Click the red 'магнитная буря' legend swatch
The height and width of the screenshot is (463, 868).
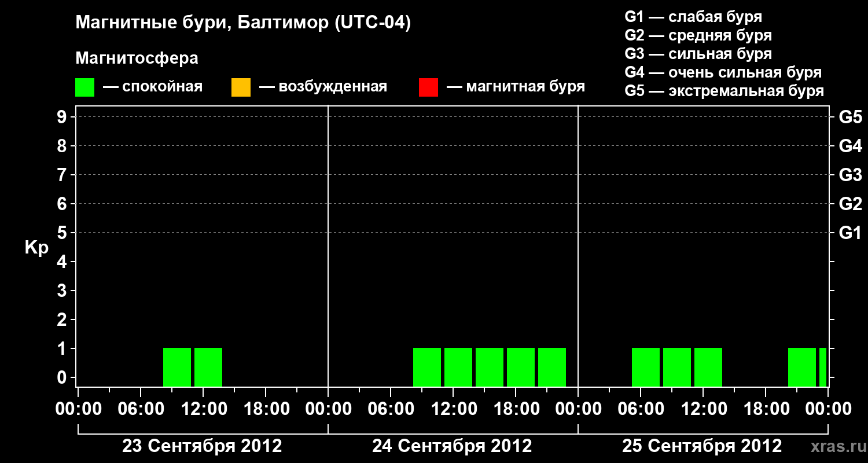coord(428,87)
